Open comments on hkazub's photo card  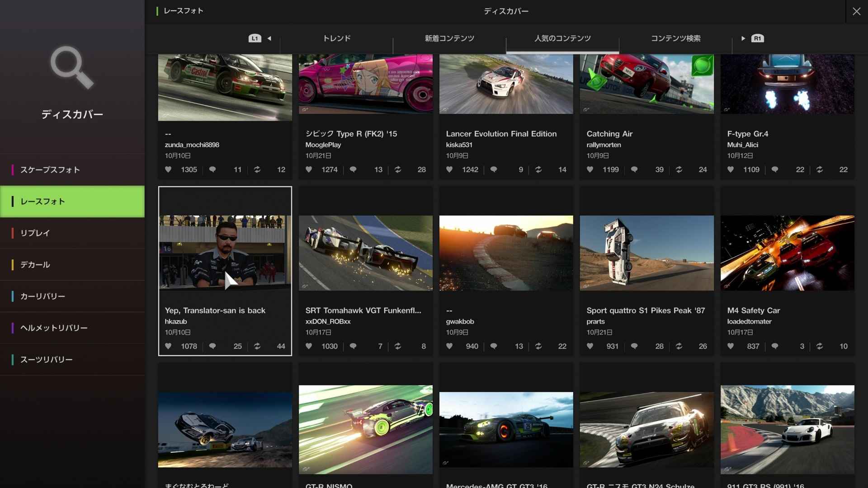(x=212, y=346)
